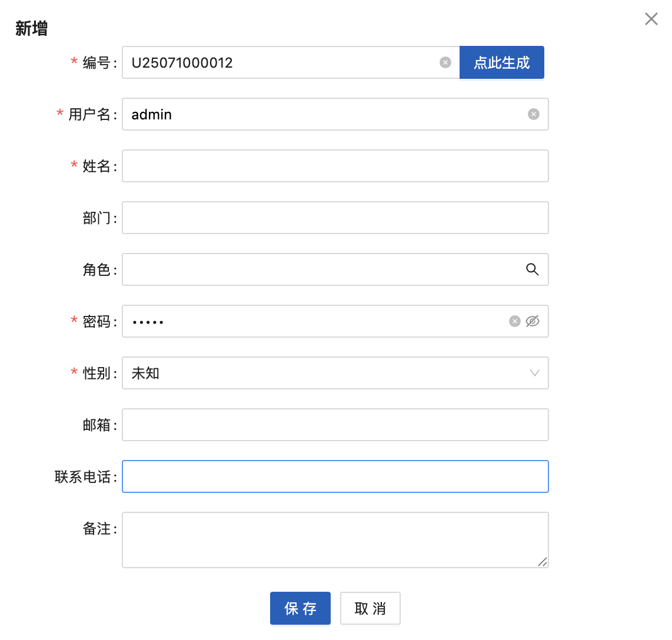The width and height of the screenshot is (672, 640).
Task: Clear the 用户名 field with its clear icon
Action: coord(534,114)
